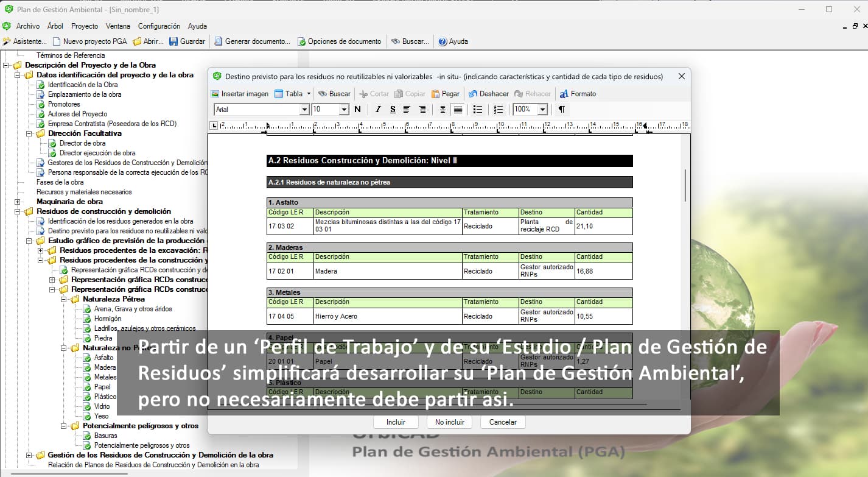This screenshot has height=477, width=868.
Task: Close the Destino previsto dialog
Action: [x=682, y=77]
